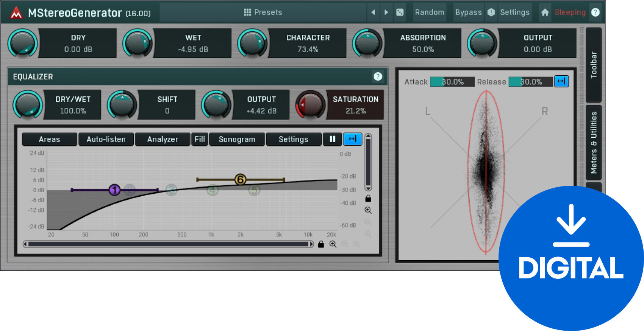Toggle the Analyzer display
This screenshot has height=331, width=644.
pyautogui.click(x=163, y=139)
